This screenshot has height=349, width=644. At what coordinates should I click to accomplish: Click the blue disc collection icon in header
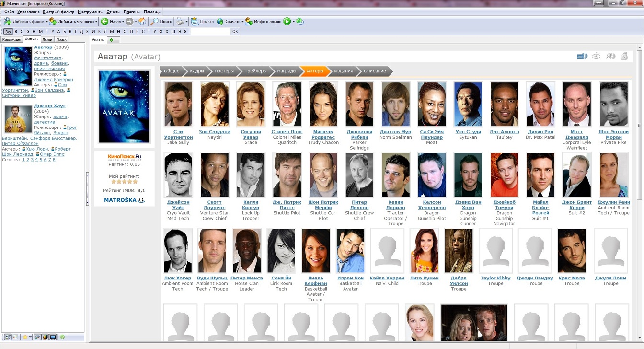pyautogui.click(x=582, y=56)
